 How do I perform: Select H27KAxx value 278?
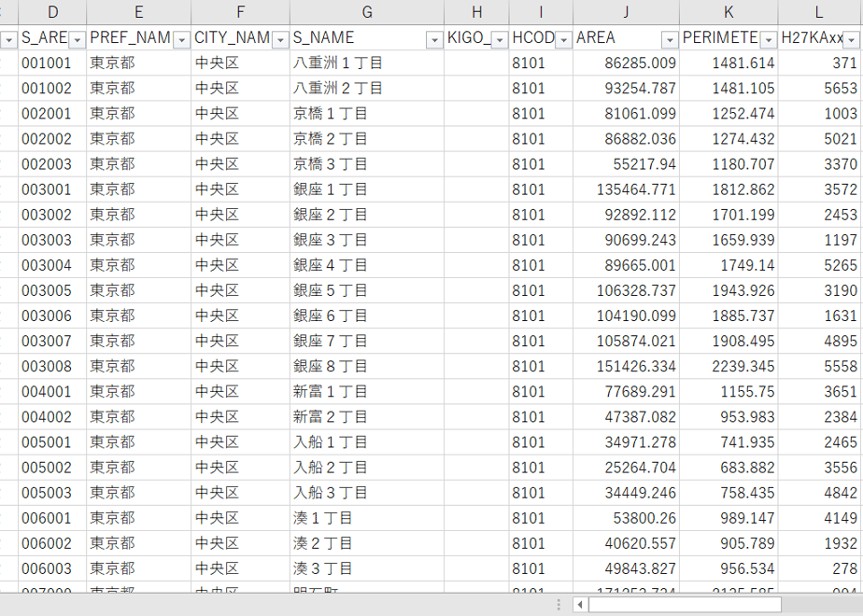pyautogui.click(x=819, y=569)
